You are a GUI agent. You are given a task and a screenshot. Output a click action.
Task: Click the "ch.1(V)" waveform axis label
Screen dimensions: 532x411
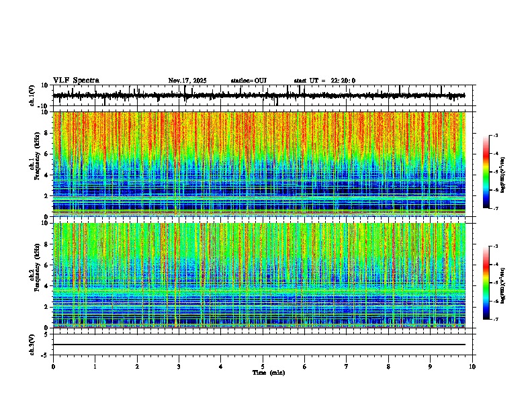[x=32, y=95]
